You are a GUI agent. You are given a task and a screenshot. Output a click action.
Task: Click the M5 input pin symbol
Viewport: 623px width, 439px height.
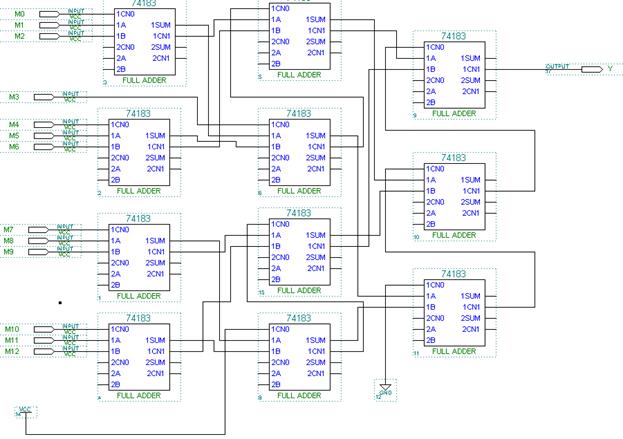44,136
